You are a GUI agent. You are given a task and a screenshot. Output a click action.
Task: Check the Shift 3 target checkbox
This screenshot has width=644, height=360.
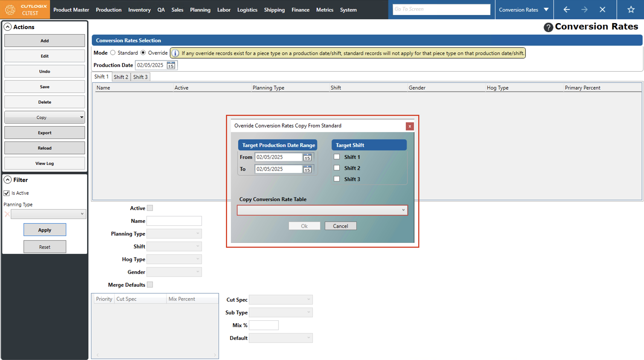(x=337, y=179)
